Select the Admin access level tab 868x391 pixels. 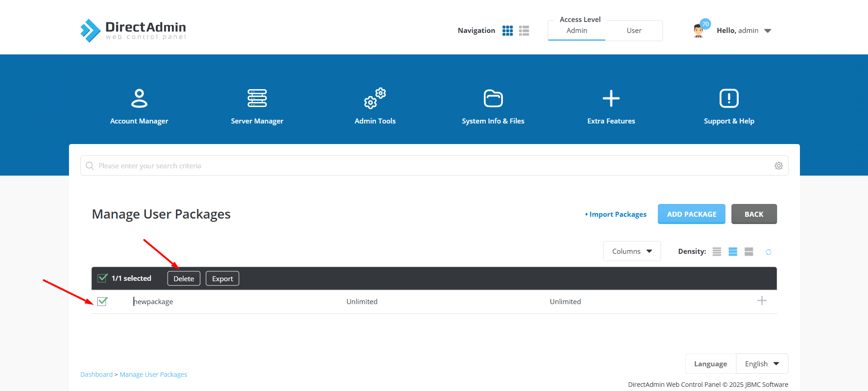(x=577, y=31)
